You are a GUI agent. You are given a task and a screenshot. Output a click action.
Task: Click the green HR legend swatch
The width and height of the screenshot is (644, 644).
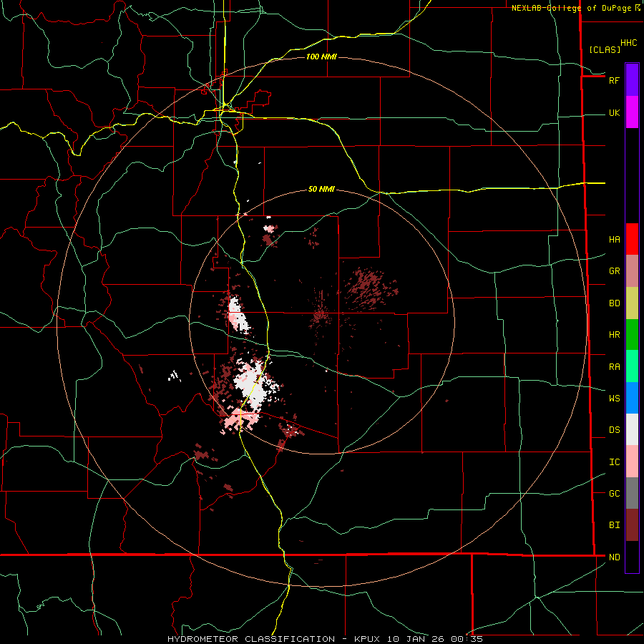[632, 335]
